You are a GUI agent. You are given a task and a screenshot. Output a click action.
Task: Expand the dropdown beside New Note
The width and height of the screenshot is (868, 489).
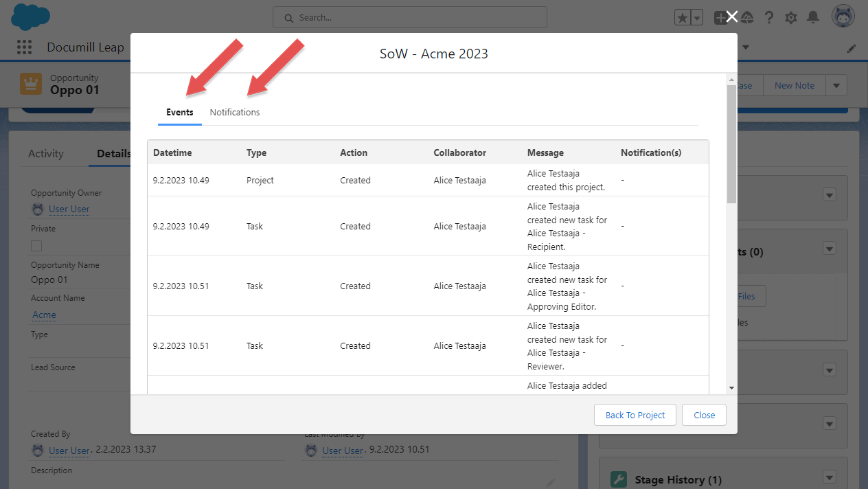point(836,86)
